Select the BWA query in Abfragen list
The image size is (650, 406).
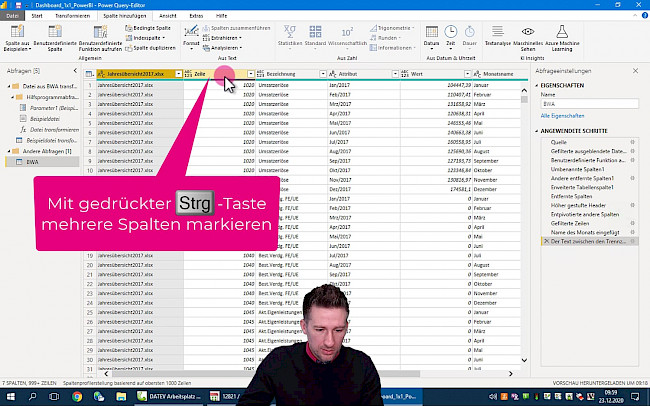point(33,160)
